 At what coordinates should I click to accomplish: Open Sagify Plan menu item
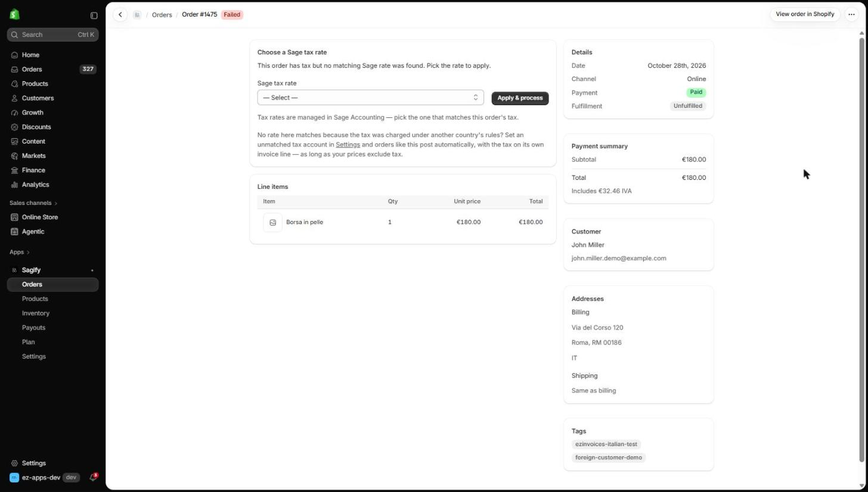(x=28, y=342)
